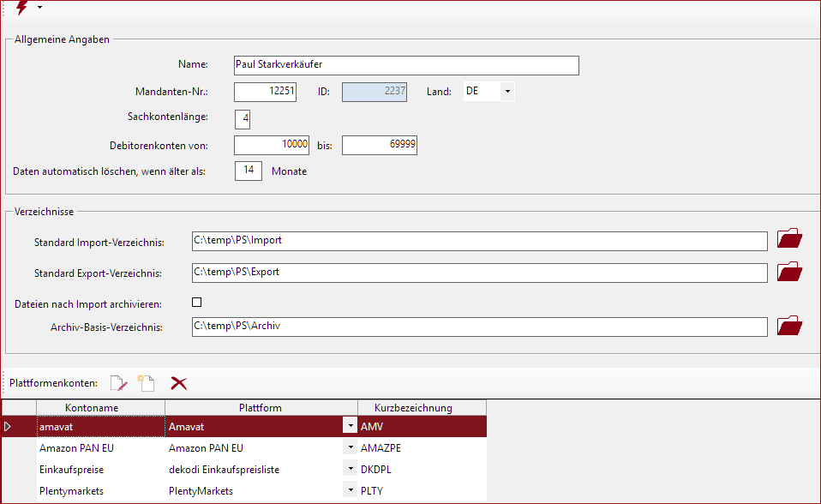Click the edit Plattformenkonto pencil icon
The image size is (821, 504).
click(118, 383)
